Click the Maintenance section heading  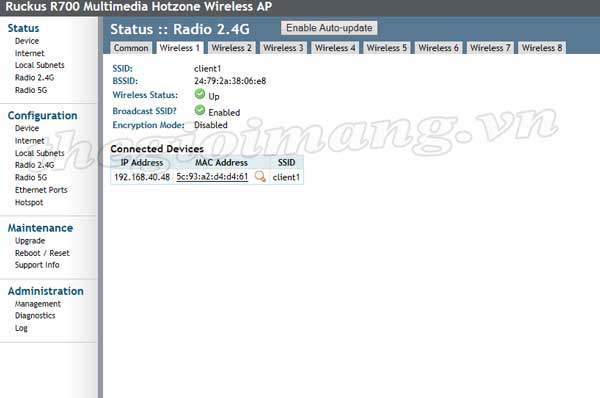[40, 228]
